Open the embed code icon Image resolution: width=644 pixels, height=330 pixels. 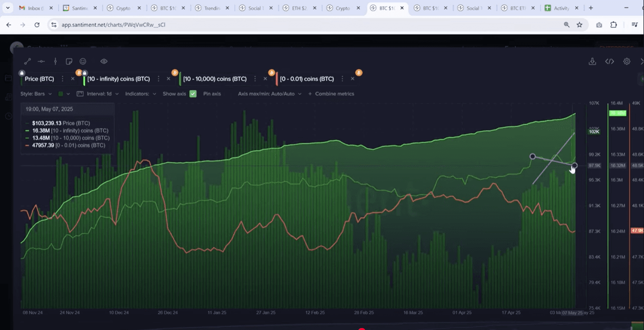[x=609, y=62]
